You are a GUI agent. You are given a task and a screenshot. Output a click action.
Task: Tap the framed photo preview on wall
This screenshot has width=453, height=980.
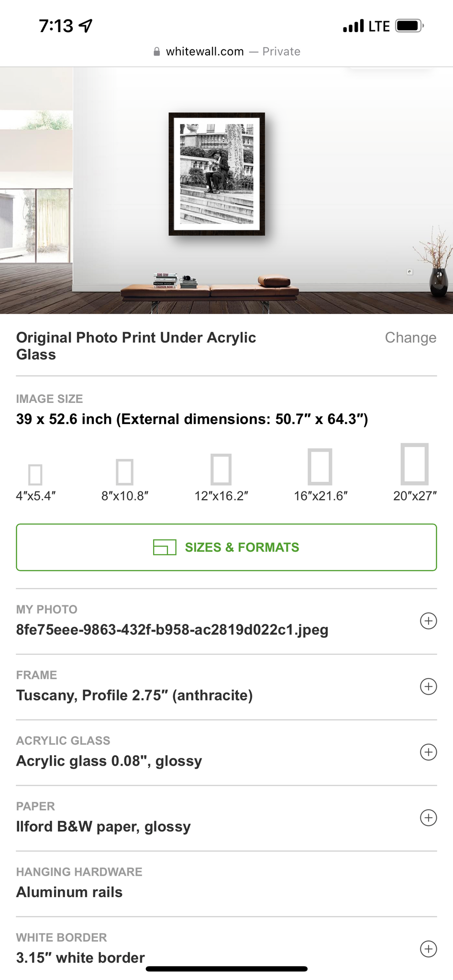pos(217,174)
